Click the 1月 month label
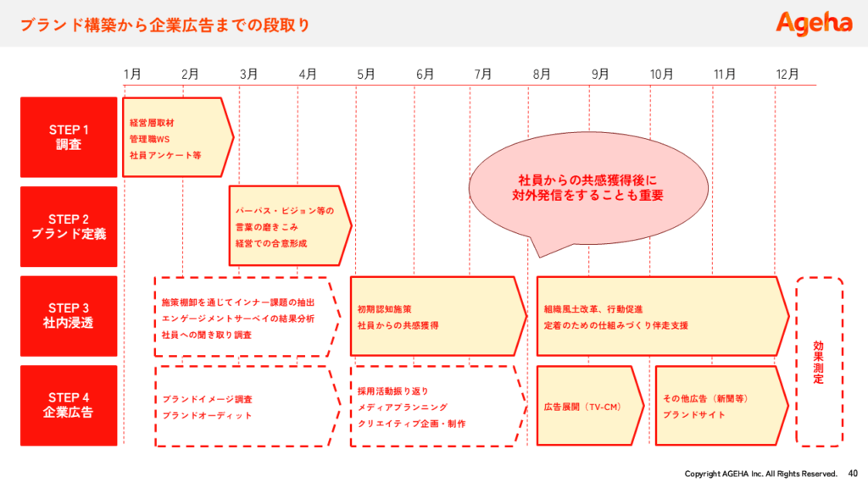This screenshot has height=488, width=868. pyautogui.click(x=131, y=74)
